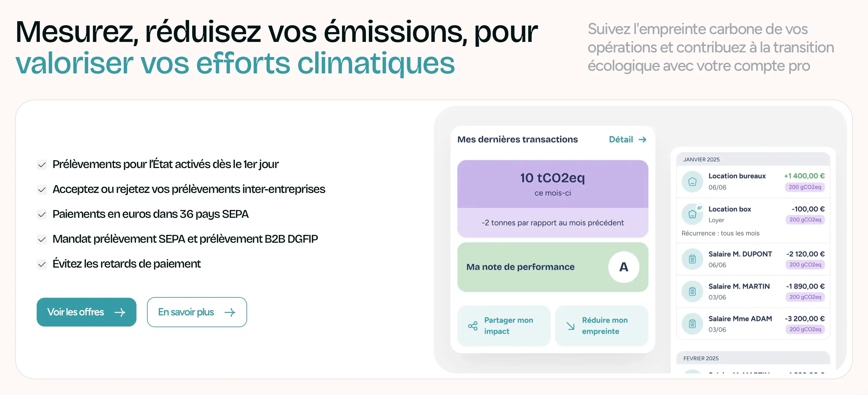Open the Détail view of transactions
The image size is (868, 395).
[x=627, y=139]
